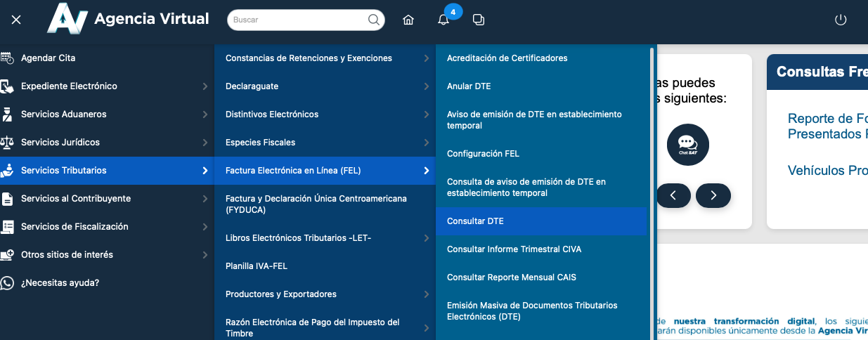This screenshot has width=868, height=340.
Task: Open Vehículos Pro link in Consultas
Action: coord(827,170)
